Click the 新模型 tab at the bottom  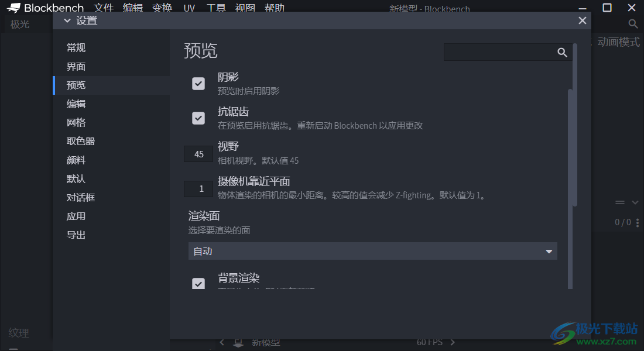[x=266, y=342]
